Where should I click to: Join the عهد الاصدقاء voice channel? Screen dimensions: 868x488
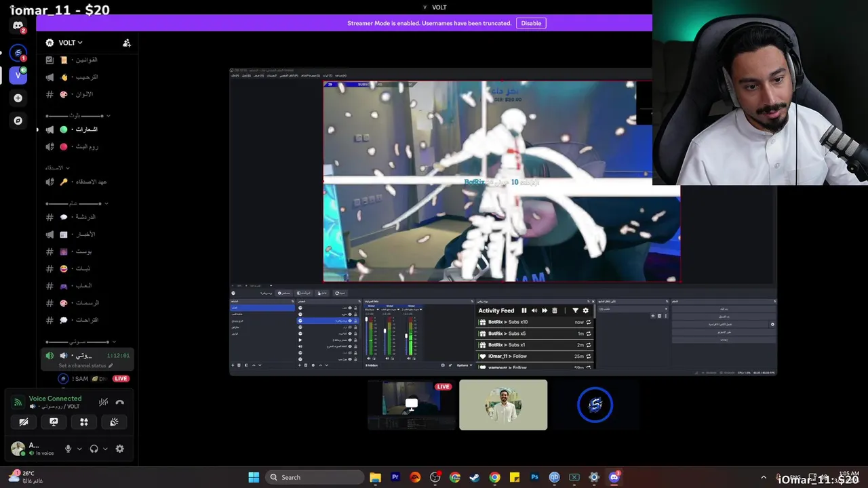point(87,182)
